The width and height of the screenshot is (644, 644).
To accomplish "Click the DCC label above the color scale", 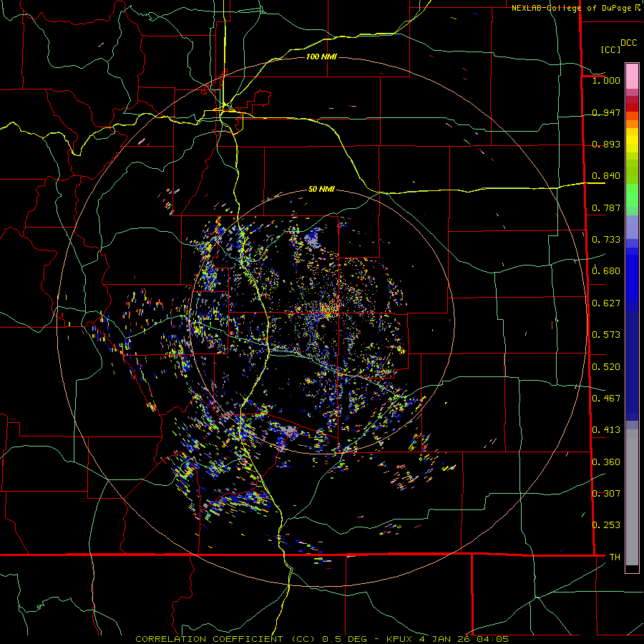I will [x=628, y=43].
